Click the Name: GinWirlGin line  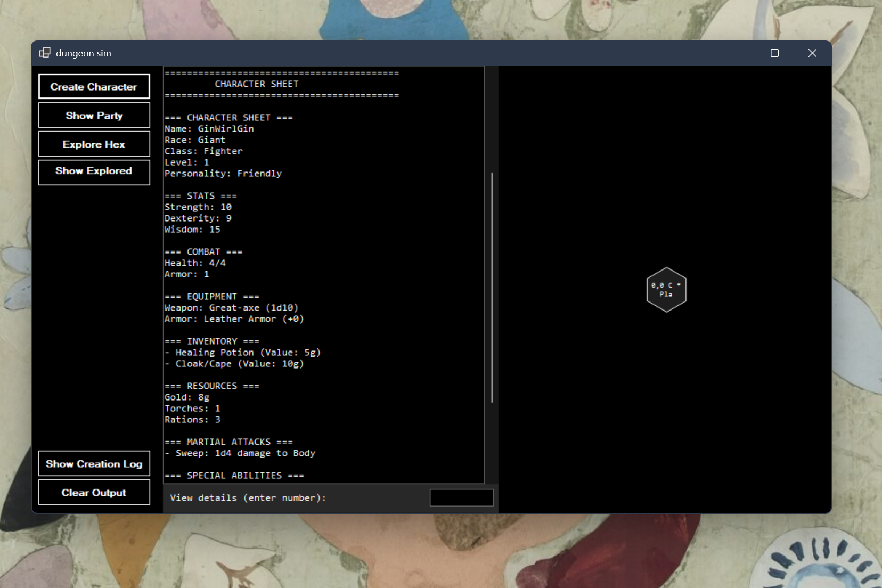coord(209,129)
